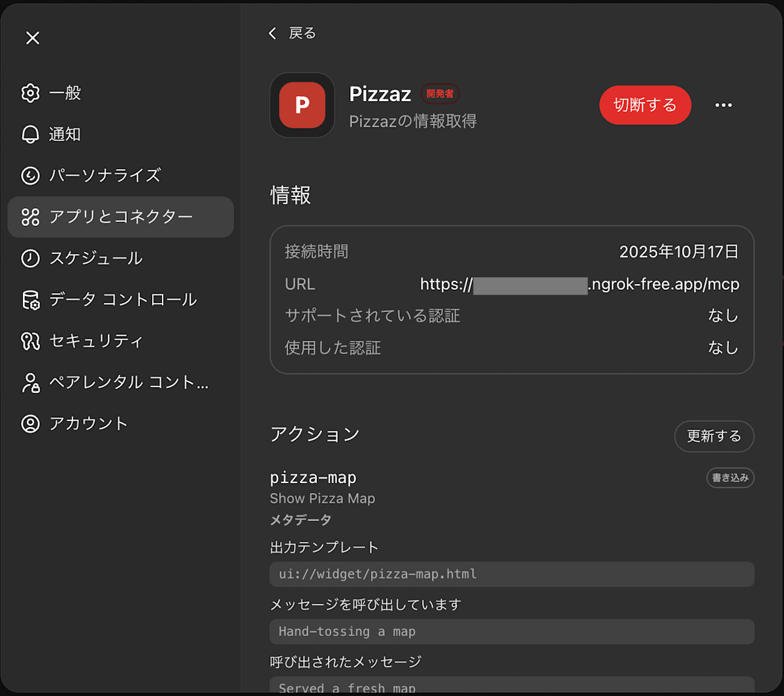This screenshot has height=696, width=784.
Task: Click the Pizzaz app icon
Action: pyautogui.click(x=302, y=105)
